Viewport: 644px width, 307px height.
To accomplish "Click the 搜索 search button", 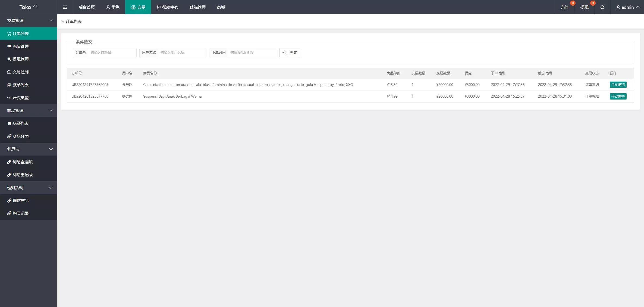I will coord(290,53).
